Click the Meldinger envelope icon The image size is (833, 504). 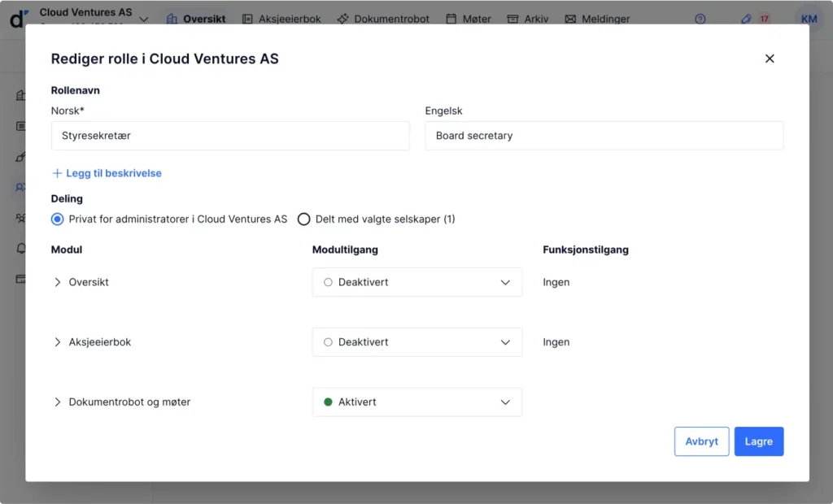(570, 19)
